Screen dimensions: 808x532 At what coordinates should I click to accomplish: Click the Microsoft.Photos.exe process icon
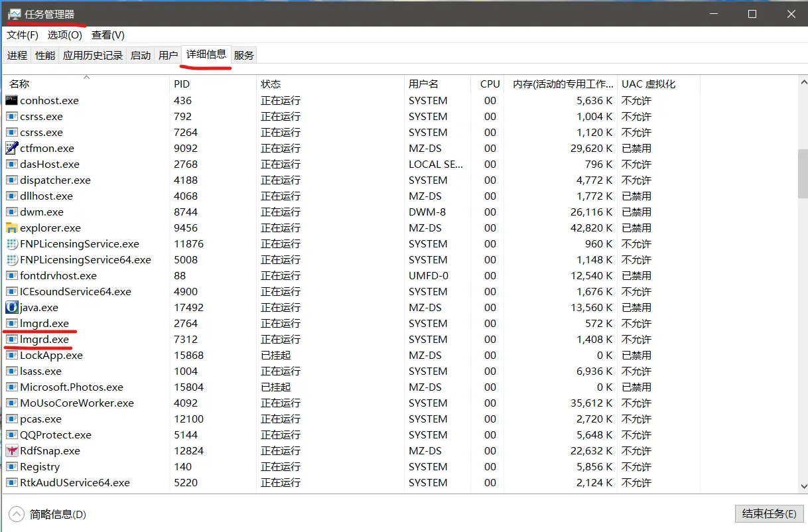11,387
